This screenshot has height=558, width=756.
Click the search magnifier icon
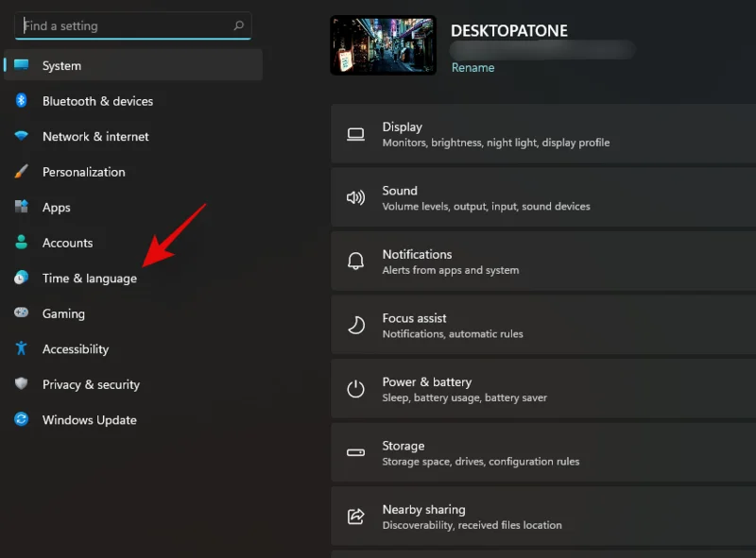(x=239, y=25)
